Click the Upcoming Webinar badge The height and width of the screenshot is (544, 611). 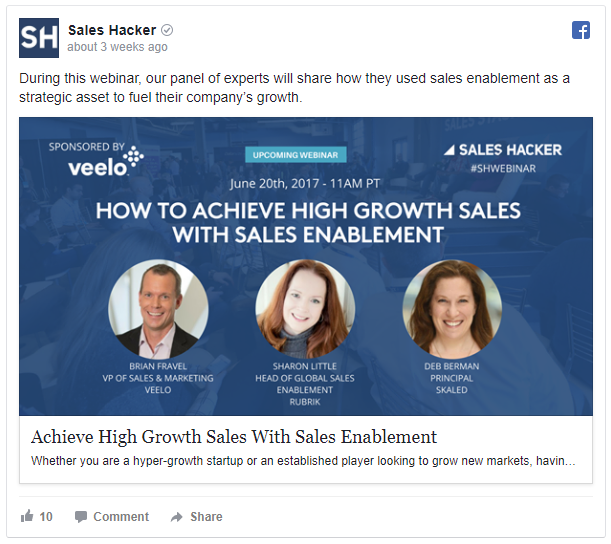coord(295,155)
